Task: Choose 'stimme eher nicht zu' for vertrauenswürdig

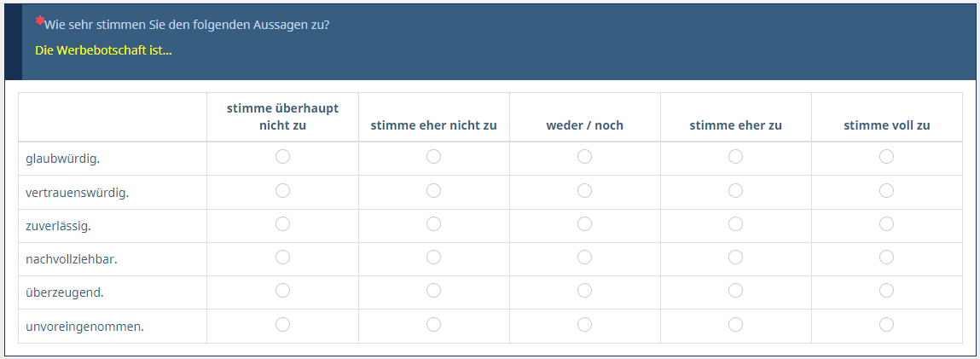Action: coord(433,190)
